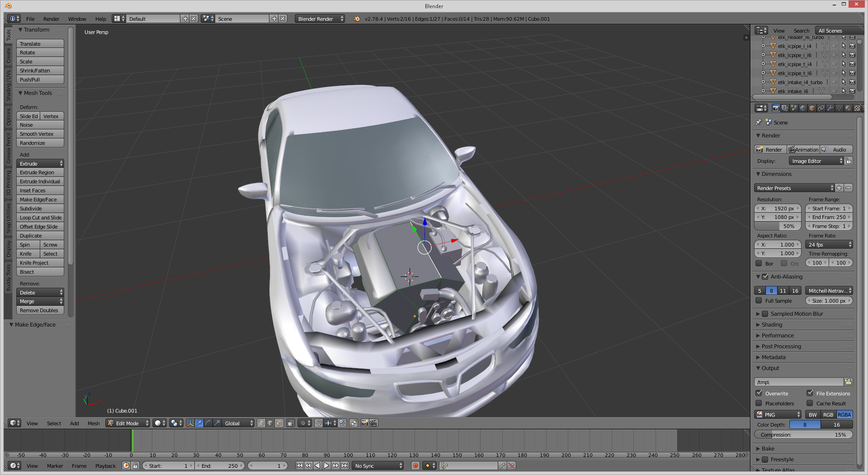Toggle the translate manipulator arrow icon

tap(199, 423)
